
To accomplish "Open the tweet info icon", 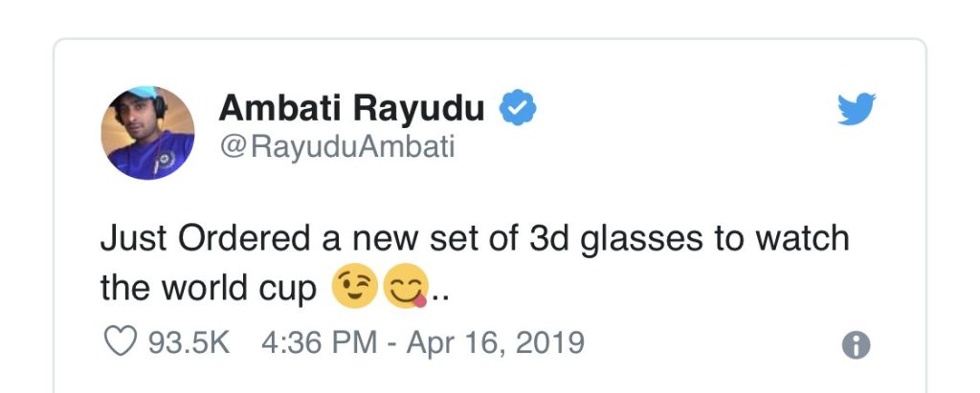I will coord(856,345).
